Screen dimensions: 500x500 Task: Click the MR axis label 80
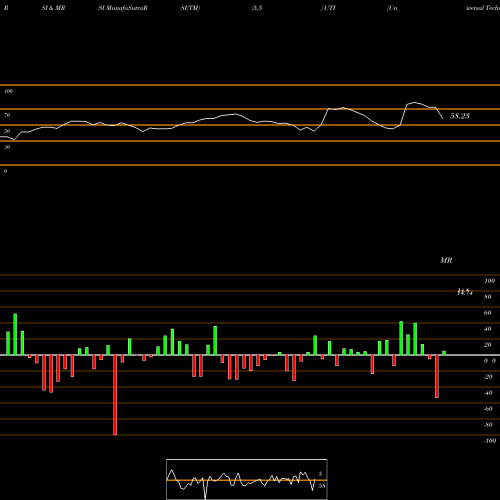pos(488,297)
